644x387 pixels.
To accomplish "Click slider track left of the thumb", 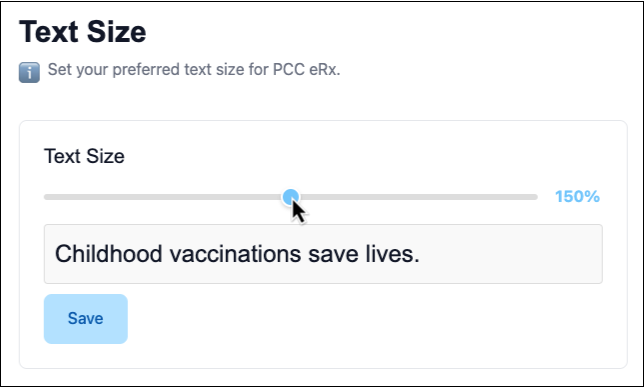I will click(163, 197).
